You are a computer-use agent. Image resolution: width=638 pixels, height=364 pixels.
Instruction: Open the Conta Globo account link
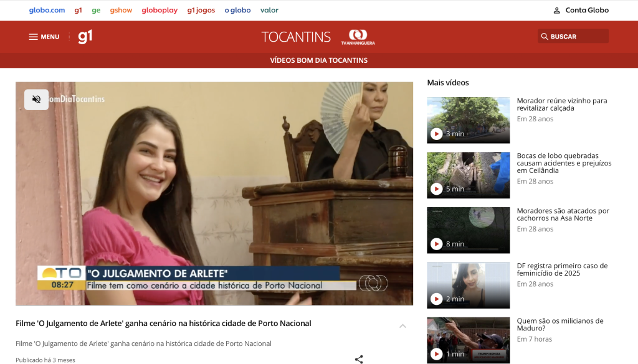[581, 10]
